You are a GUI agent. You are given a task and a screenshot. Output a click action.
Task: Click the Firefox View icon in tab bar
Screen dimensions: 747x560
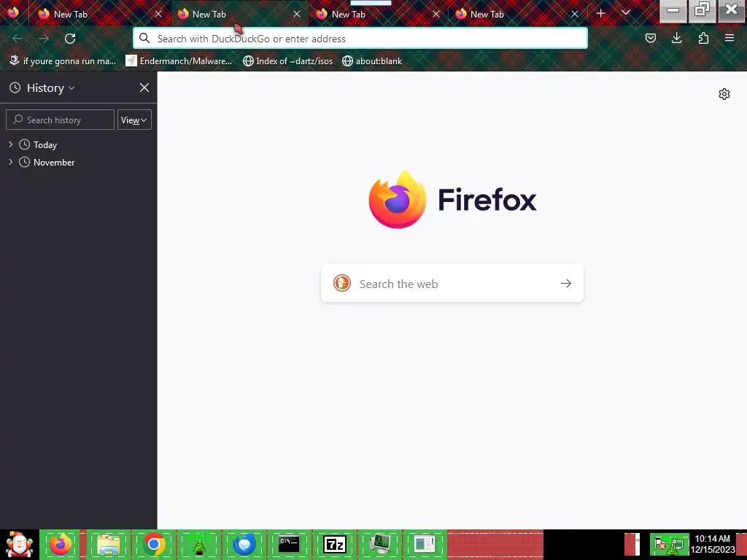coord(13,13)
